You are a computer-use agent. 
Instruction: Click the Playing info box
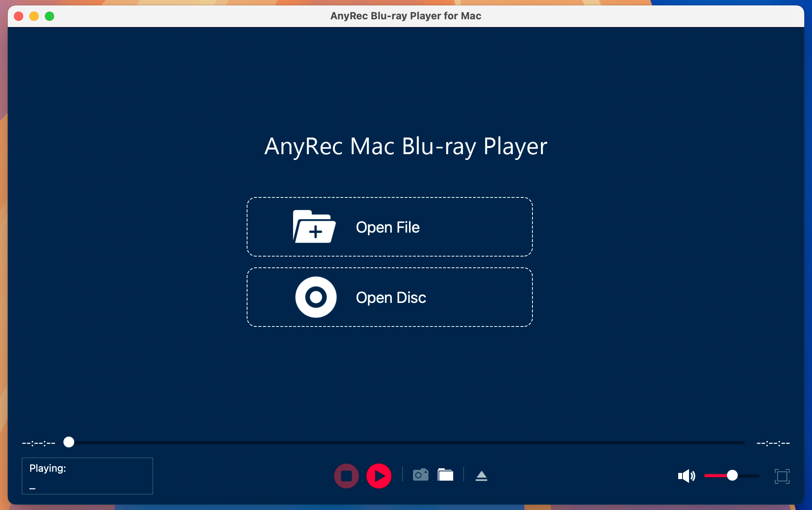click(x=87, y=476)
